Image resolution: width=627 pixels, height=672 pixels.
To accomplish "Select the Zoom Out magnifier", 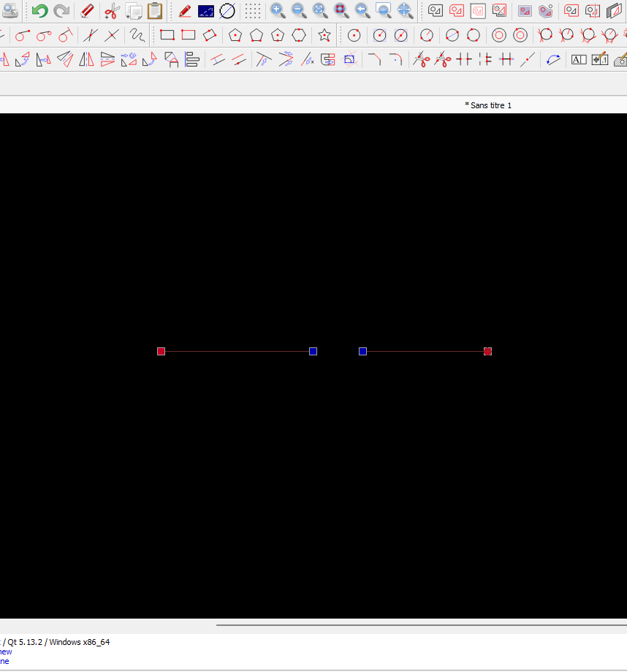I will point(299,11).
